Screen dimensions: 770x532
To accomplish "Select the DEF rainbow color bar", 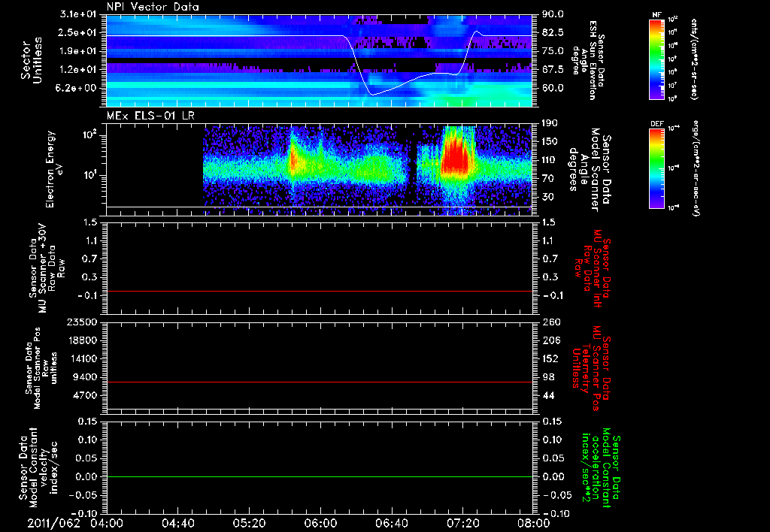I will (x=657, y=168).
